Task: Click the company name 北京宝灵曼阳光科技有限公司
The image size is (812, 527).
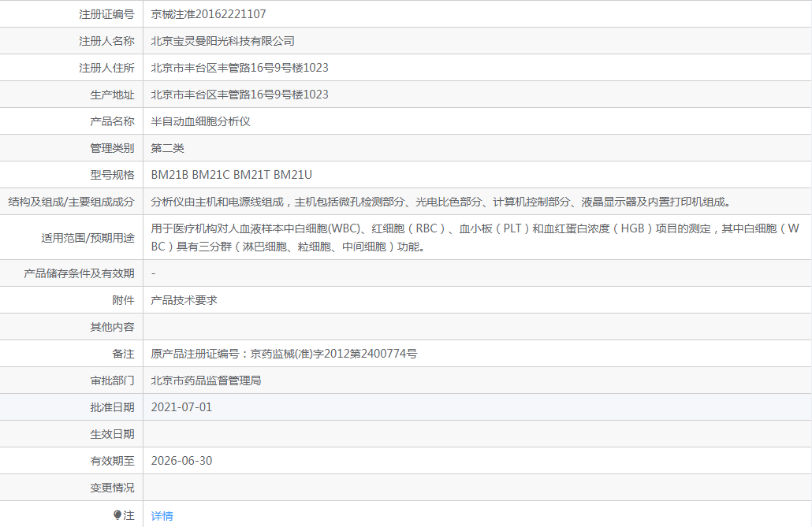Action: (x=222, y=41)
